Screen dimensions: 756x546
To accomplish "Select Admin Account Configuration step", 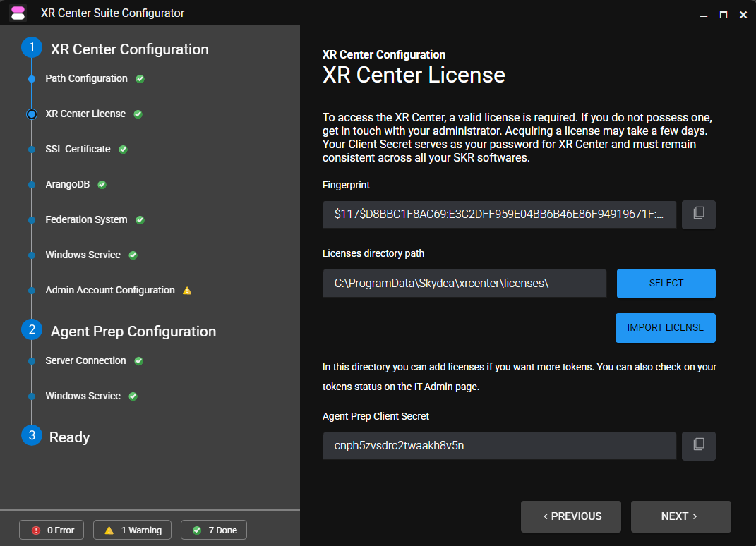I will 109,290.
